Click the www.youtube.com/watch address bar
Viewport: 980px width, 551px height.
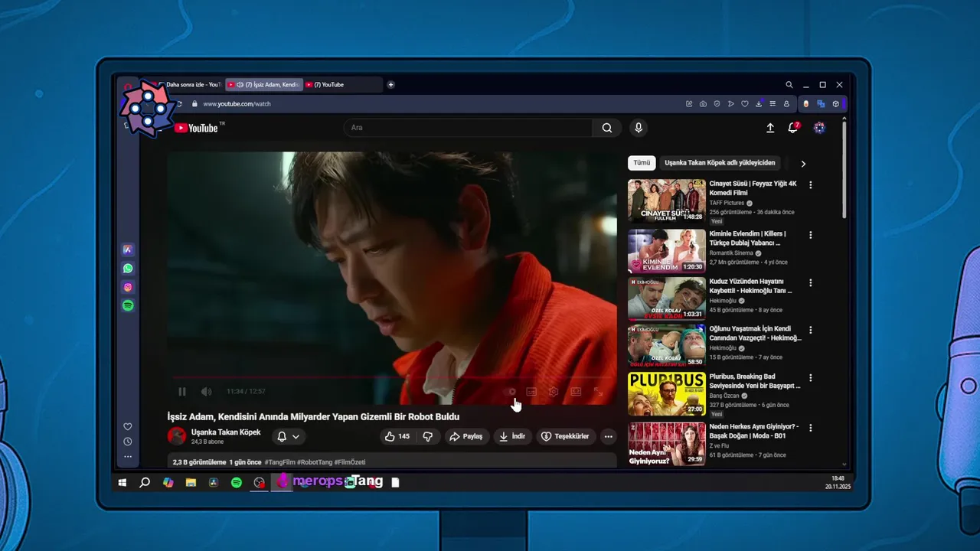click(x=237, y=104)
